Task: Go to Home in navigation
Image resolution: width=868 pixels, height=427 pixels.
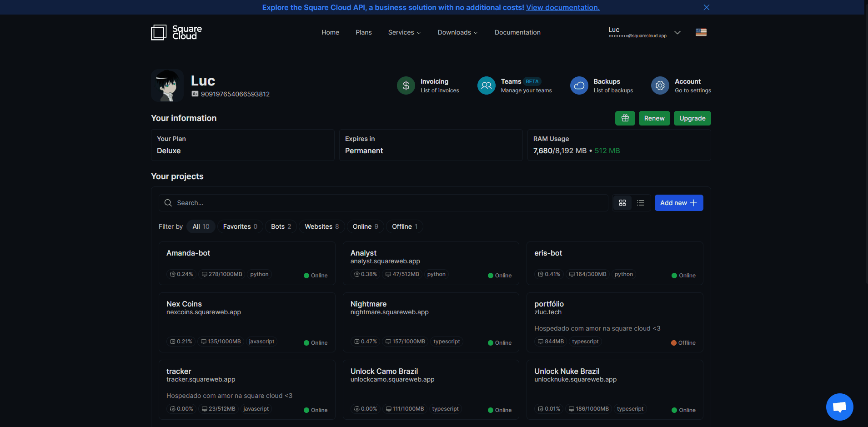Action: (330, 32)
